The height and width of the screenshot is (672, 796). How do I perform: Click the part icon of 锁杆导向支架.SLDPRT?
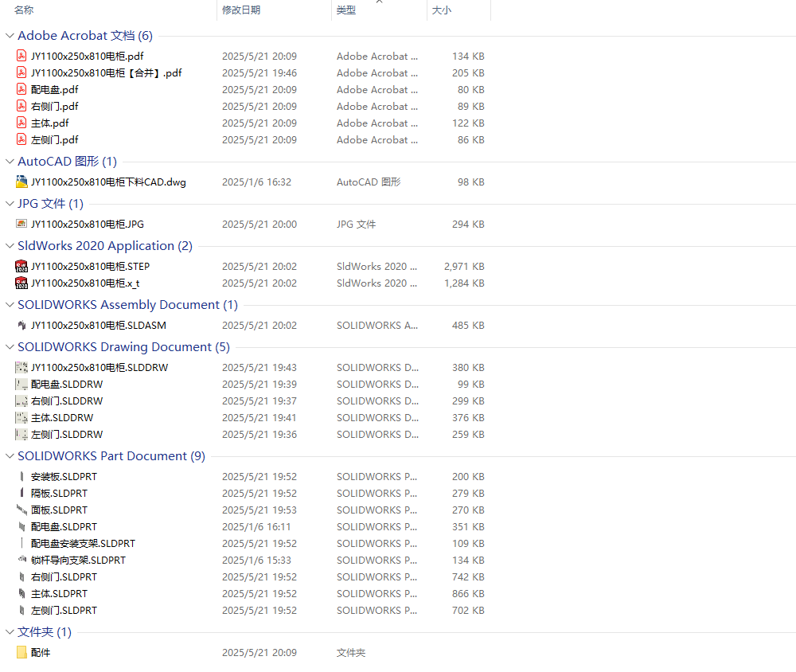tap(21, 560)
